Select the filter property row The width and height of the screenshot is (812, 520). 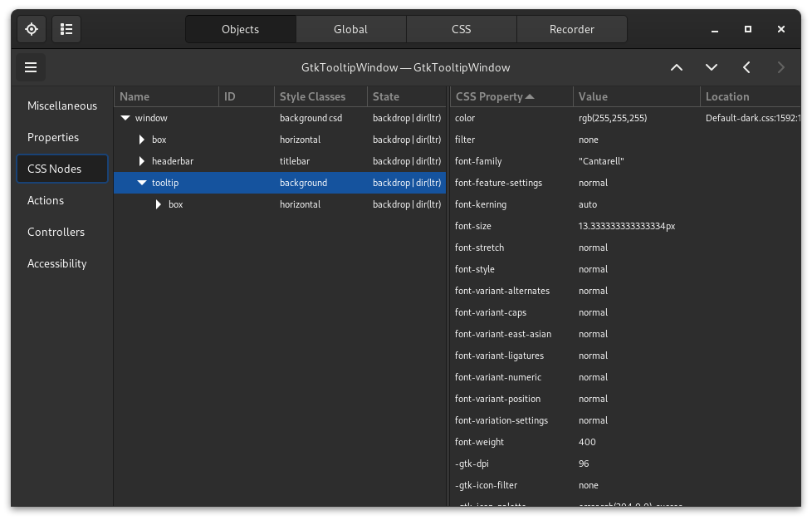(x=625, y=140)
